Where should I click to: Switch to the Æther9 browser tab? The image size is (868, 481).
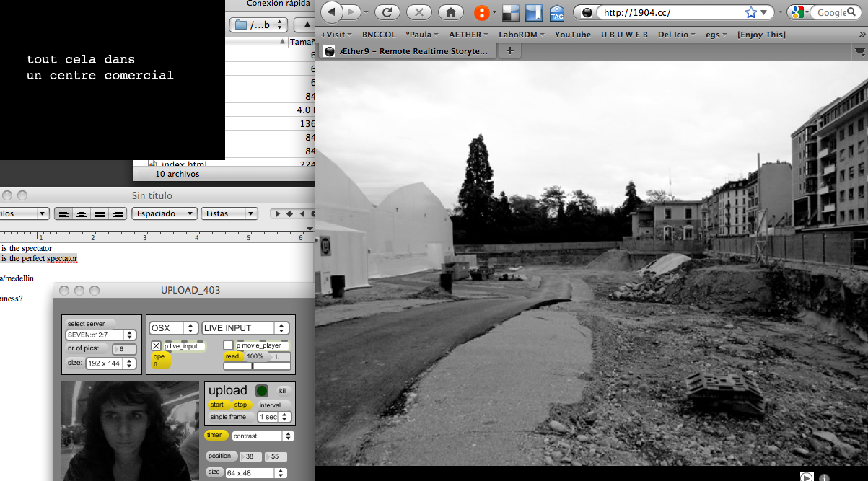click(x=405, y=50)
